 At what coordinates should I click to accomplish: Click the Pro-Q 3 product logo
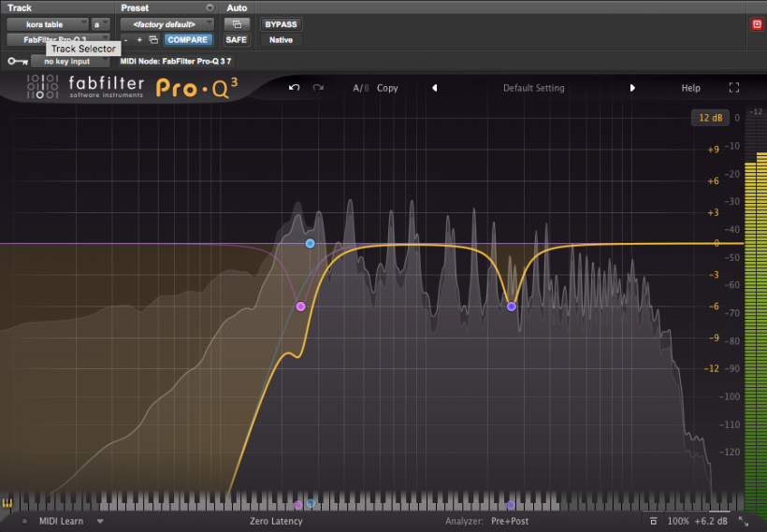tap(196, 88)
